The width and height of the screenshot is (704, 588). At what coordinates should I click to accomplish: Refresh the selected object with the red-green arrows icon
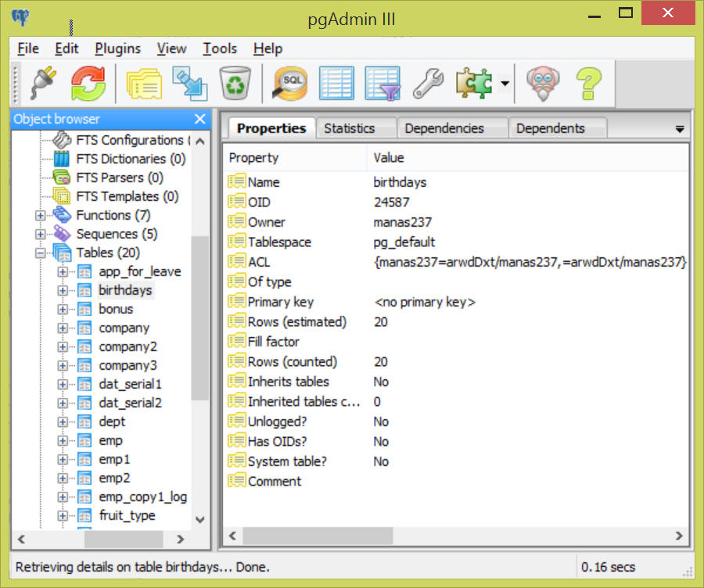tap(88, 83)
